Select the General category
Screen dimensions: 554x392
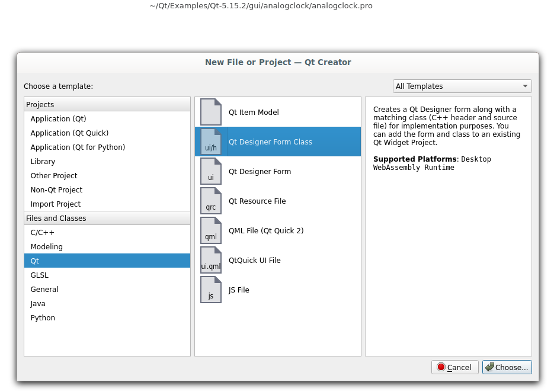click(x=107, y=289)
